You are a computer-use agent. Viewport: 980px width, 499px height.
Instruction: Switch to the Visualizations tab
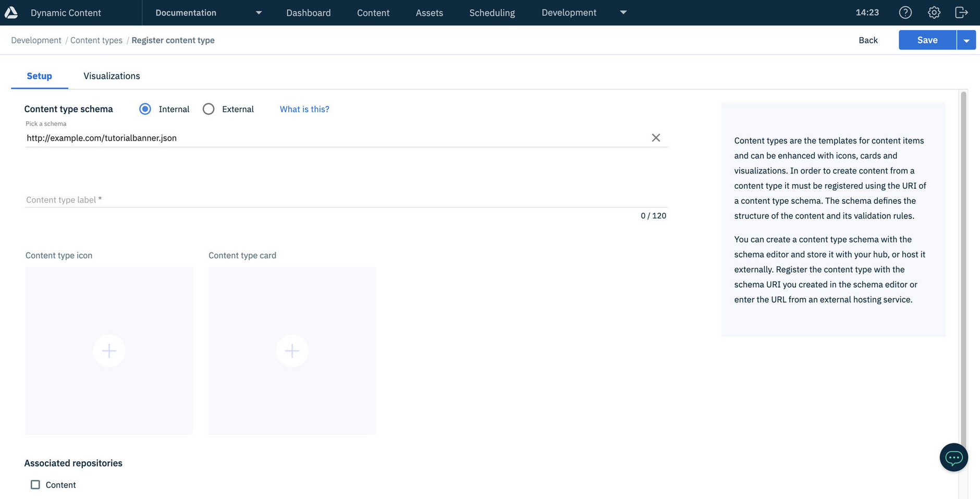pyautogui.click(x=112, y=76)
